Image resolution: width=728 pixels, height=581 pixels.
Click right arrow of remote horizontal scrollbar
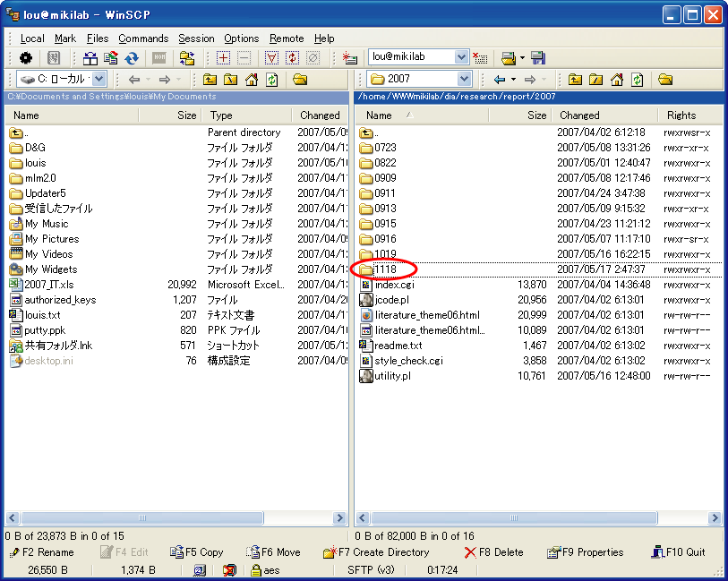point(715,518)
